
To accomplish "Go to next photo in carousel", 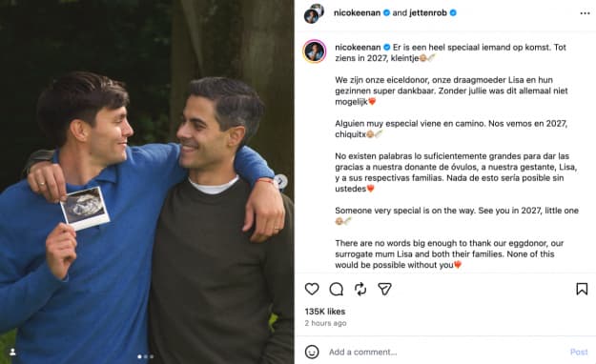I will pyautogui.click(x=280, y=182).
